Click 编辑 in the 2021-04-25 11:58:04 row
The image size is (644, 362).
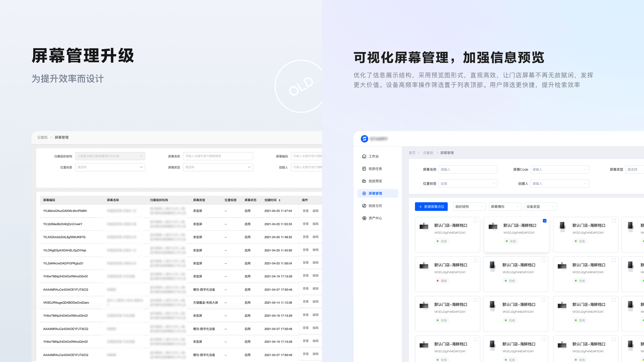pyautogui.click(x=315, y=263)
